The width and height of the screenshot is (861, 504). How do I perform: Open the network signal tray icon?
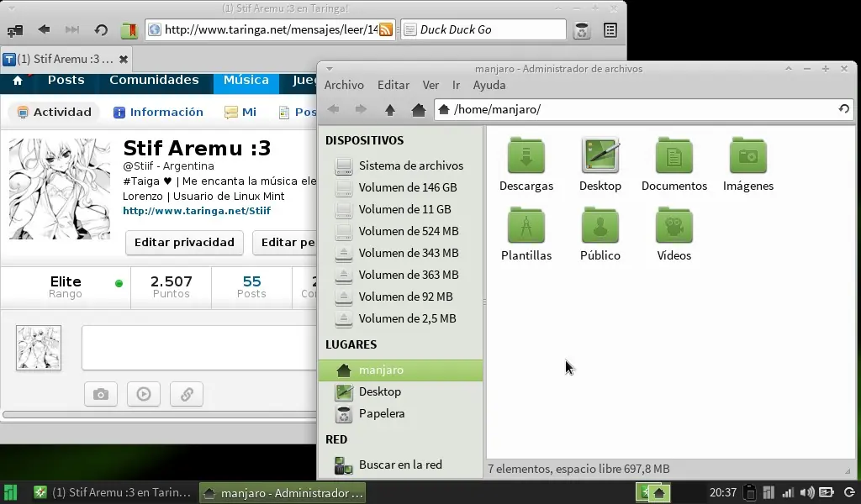tap(788, 492)
